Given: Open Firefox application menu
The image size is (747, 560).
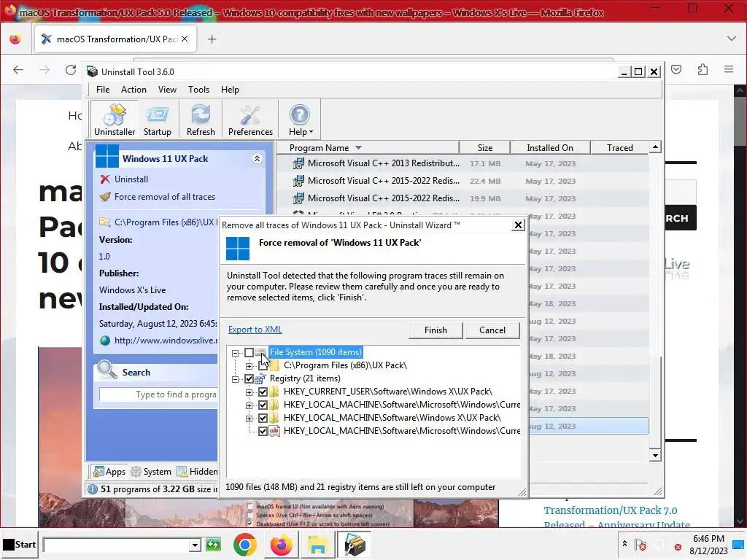Looking at the screenshot, I should tap(729, 69).
